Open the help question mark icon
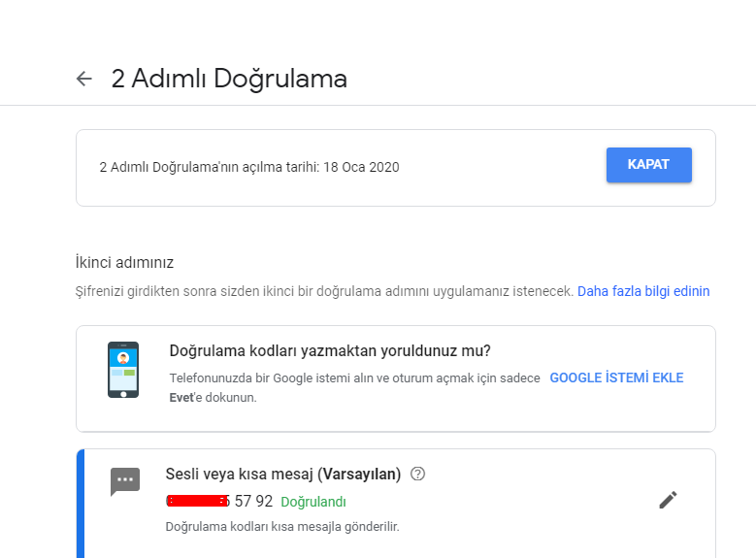Screen dimensions: 756x558 (x=417, y=475)
